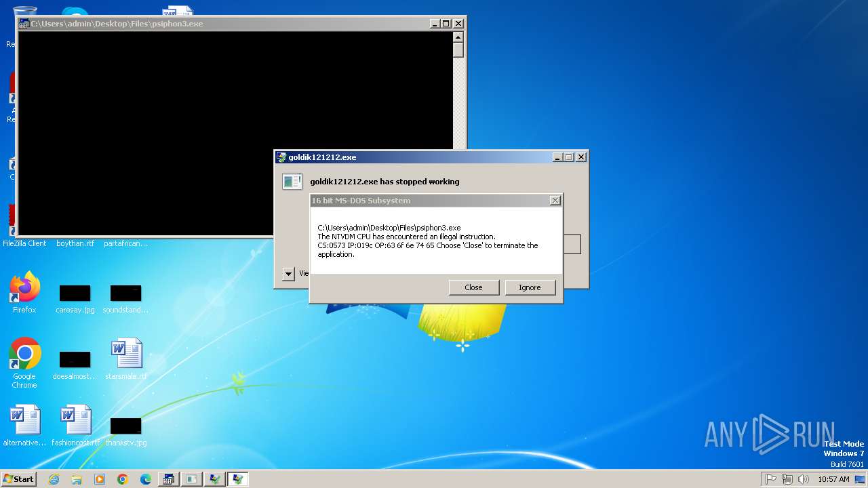Image resolution: width=868 pixels, height=488 pixels.
Task: Select the doesalmost desktop file
Action: 75,365
